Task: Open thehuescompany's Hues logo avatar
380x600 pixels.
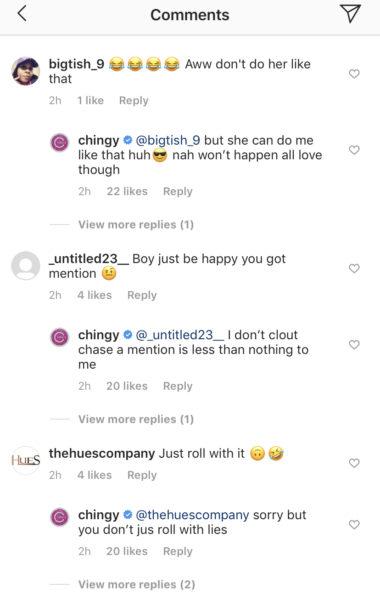Action: [x=26, y=460]
